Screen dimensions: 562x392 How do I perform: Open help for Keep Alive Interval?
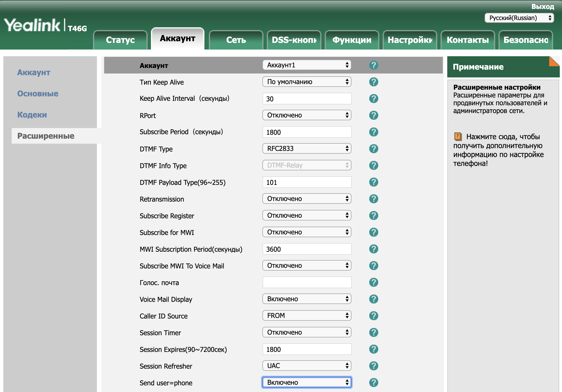[373, 99]
